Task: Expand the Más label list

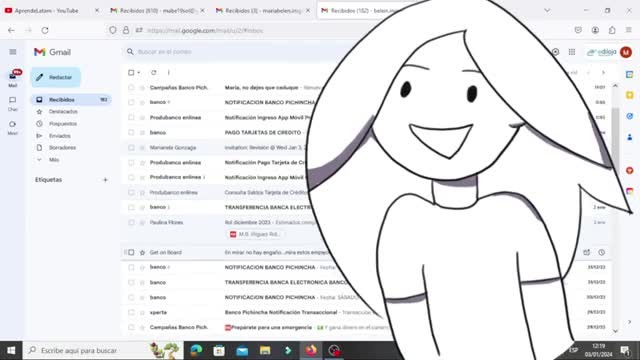Action: [54, 160]
